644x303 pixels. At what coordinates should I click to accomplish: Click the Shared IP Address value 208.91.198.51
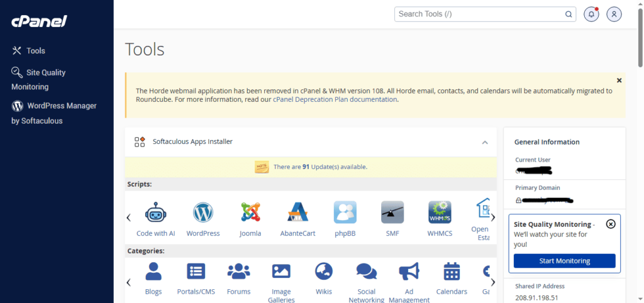pyautogui.click(x=536, y=298)
